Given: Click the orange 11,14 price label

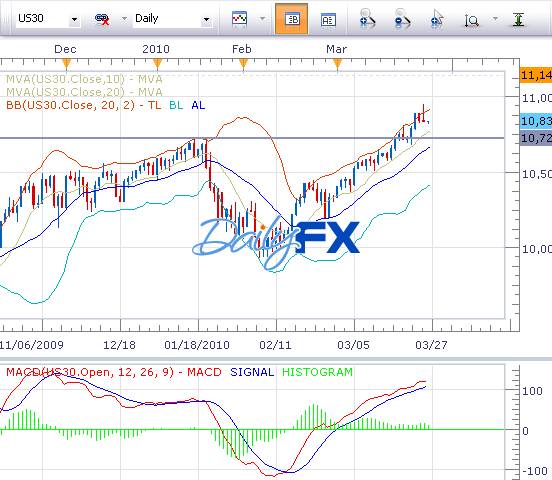Looking at the screenshot, I should [536, 75].
